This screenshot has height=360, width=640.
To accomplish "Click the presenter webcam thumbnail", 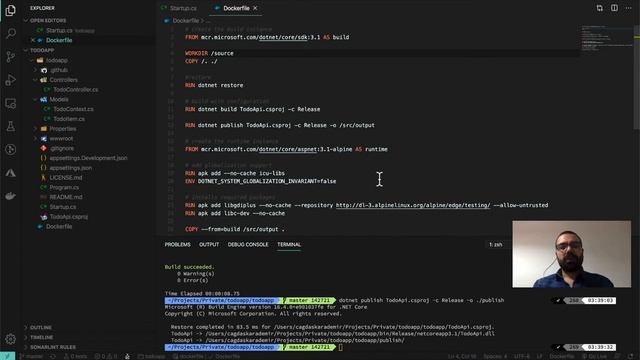I will click(x=571, y=254).
